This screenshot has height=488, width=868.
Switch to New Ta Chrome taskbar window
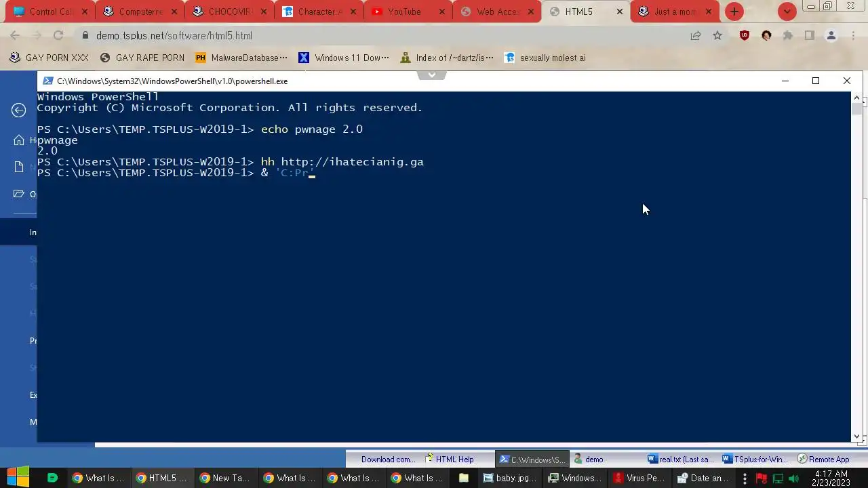225,478
